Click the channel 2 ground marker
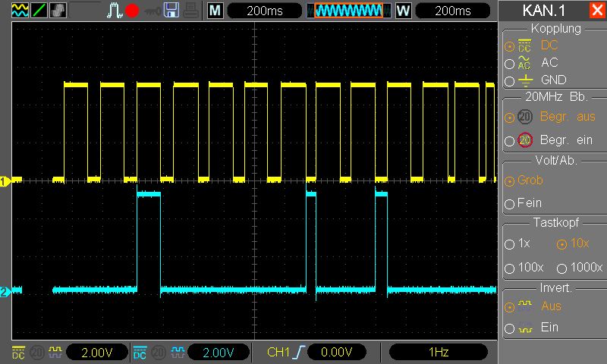 (x=5, y=292)
